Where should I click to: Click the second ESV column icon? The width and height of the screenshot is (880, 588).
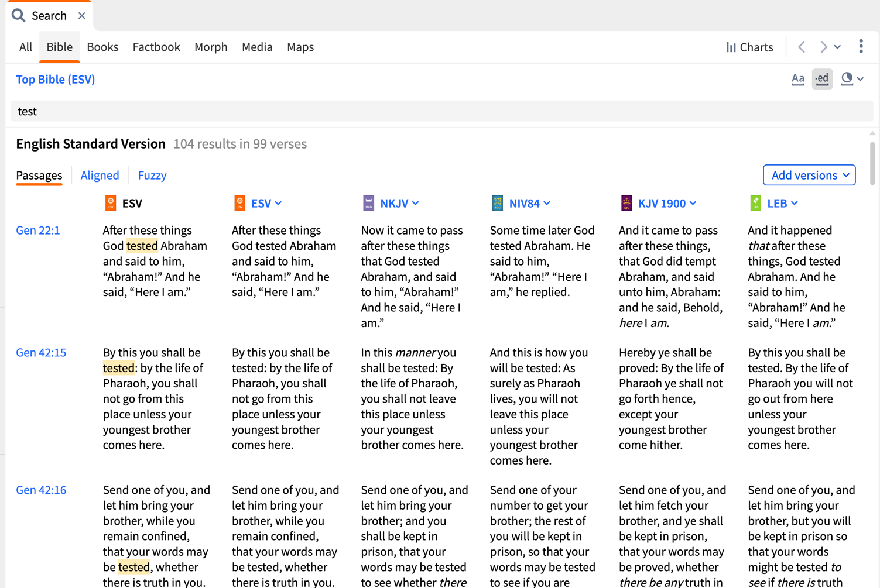239,203
